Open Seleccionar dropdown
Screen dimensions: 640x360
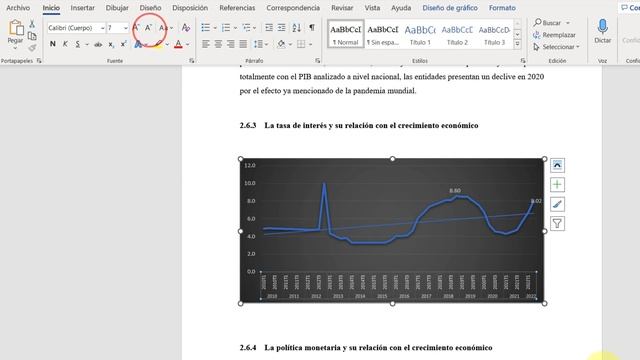556,47
